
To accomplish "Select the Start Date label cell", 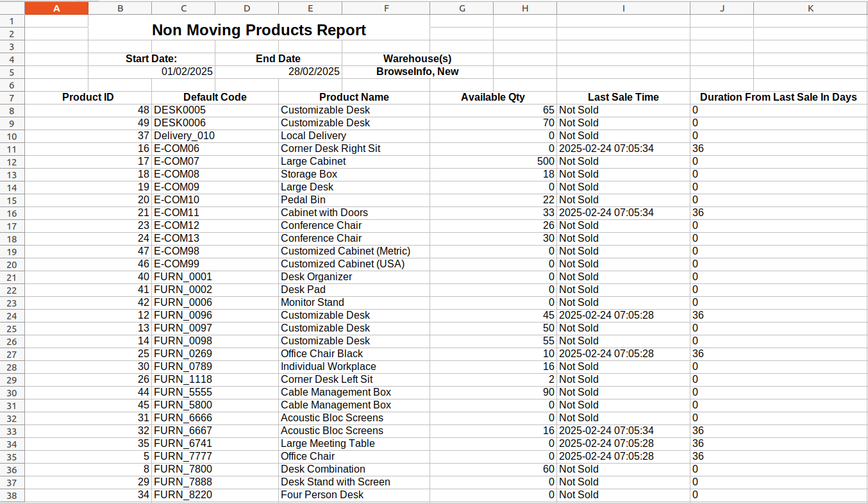I will tap(151, 58).
